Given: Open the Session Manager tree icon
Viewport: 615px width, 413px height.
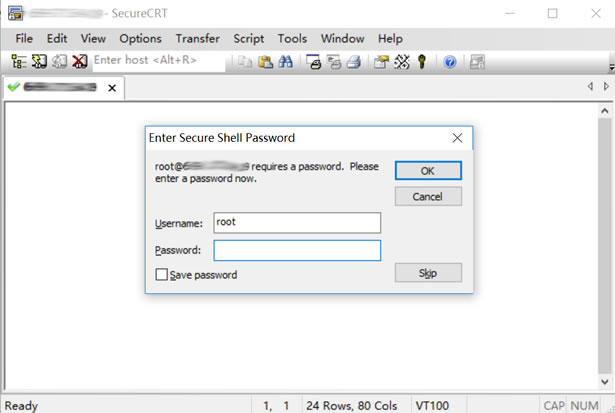Looking at the screenshot, I should point(18,62).
